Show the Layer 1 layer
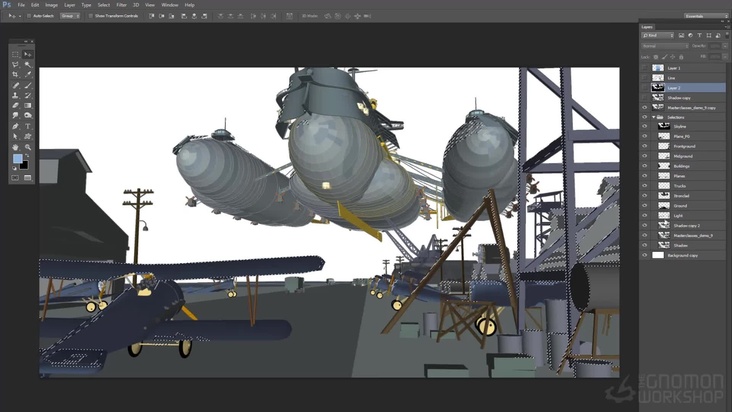Viewport: 732px width, 412px height. (645, 68)
